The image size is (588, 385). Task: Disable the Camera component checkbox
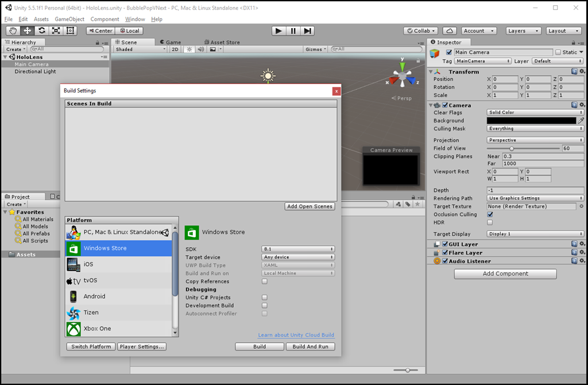pyautogui.click(x=445, y=105)
